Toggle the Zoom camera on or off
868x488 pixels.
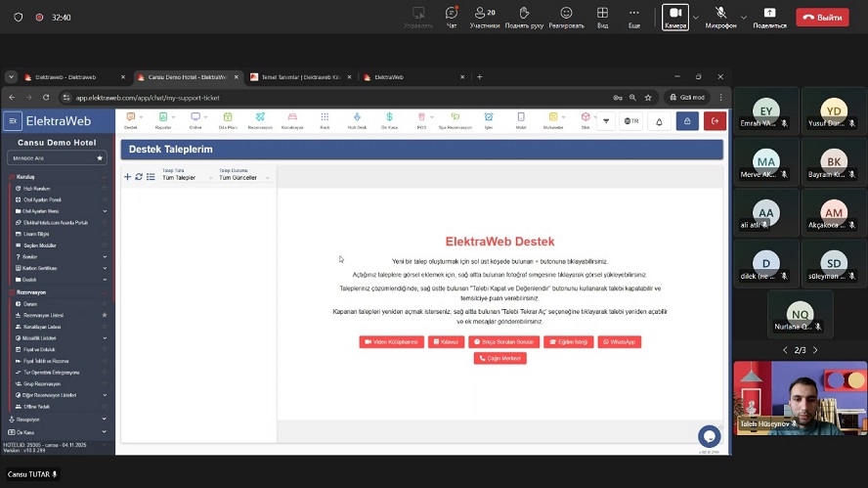(674, 17)
